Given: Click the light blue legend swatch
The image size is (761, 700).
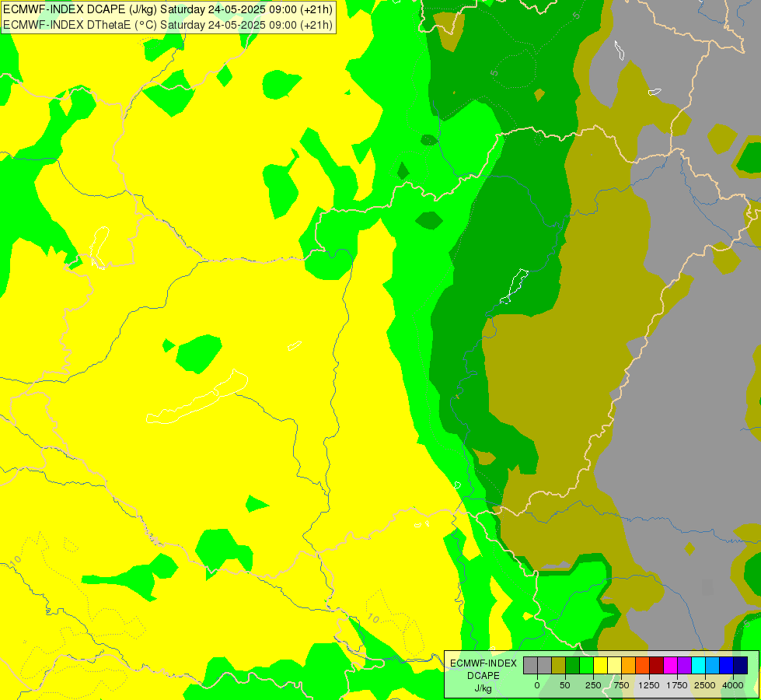Looking at the screenshot, I should click(x=713, y=666).
